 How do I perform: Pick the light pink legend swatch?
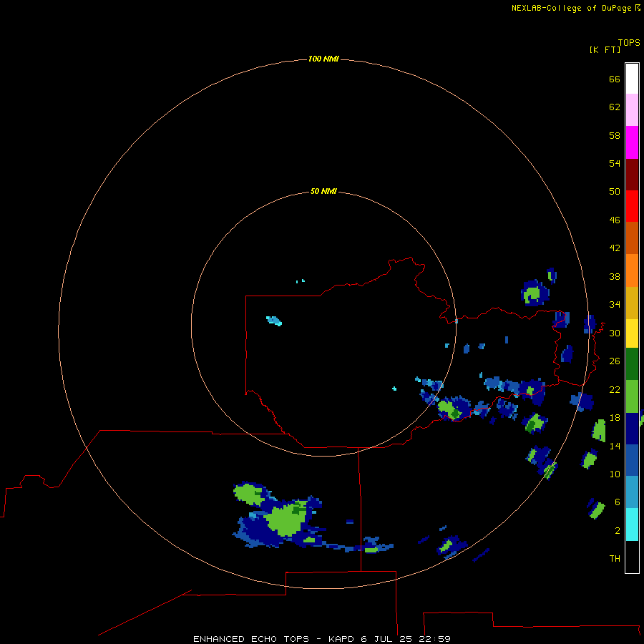coord(632,109)
